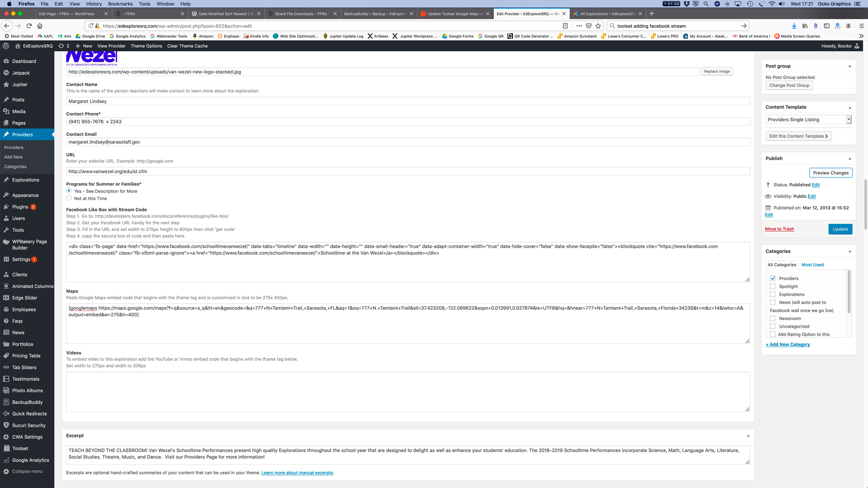The image size is (868, 488).
Task: Switch to the All Explorations browser tab
Action: 607,14
